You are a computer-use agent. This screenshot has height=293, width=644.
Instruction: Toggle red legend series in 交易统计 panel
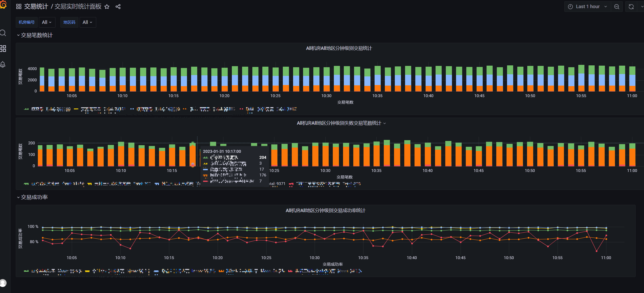click(x=268, y=109)
